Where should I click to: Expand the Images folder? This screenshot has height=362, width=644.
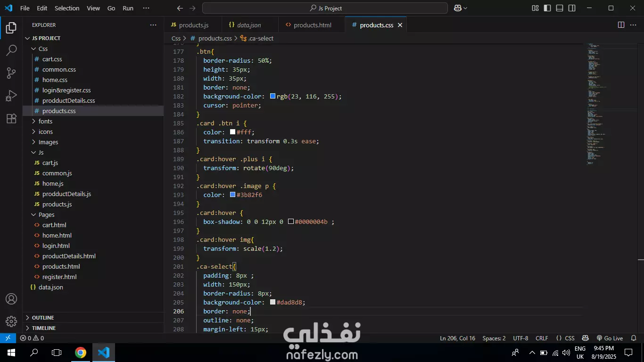coord(93,142)
